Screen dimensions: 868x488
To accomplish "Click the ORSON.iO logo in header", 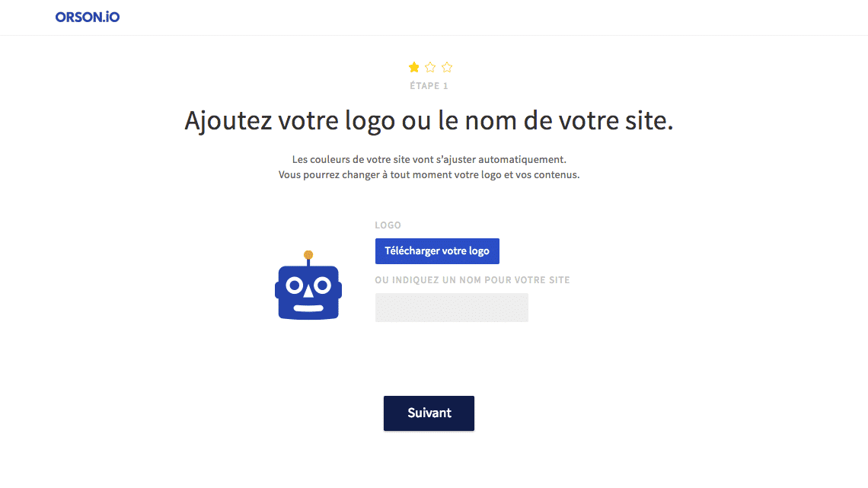I will pyautogui.click(x=88, y=17).
